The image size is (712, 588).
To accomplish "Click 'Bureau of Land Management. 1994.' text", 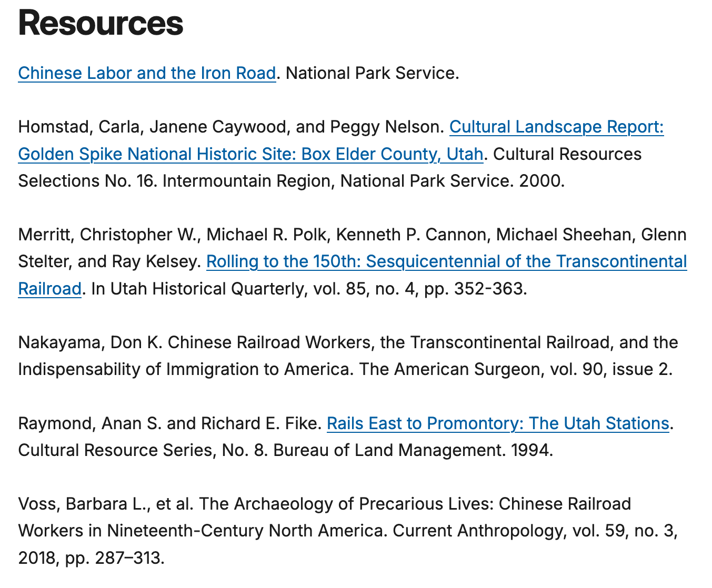I will tap(413, 451).
